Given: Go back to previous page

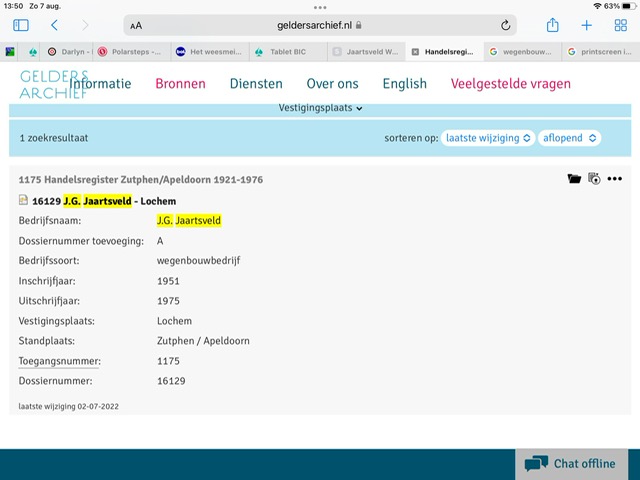Looking at the screenshot, I should 54,25.
